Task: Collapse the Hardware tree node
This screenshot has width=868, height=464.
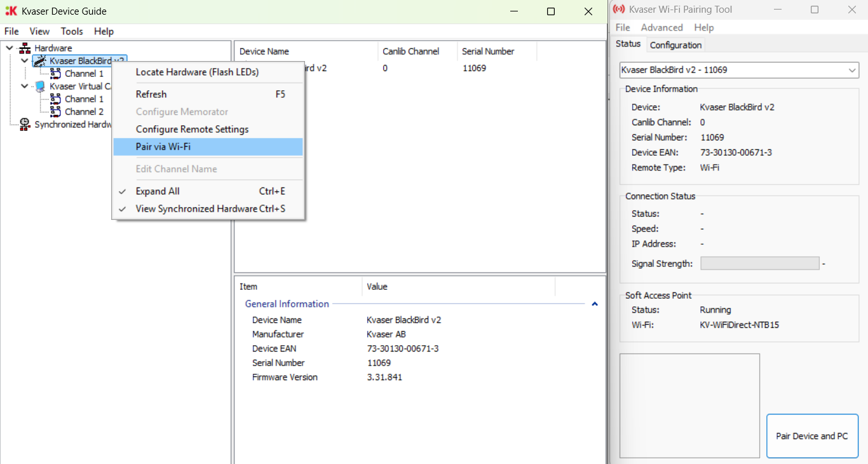Action: click(x=10, y=48)
